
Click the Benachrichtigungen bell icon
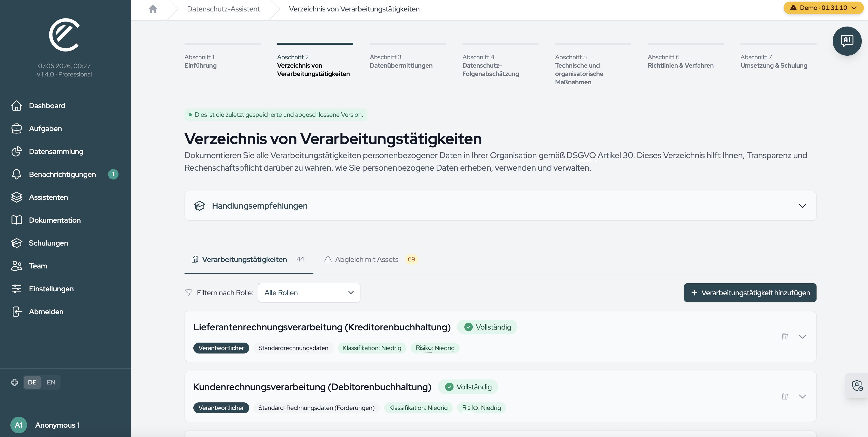17,174
